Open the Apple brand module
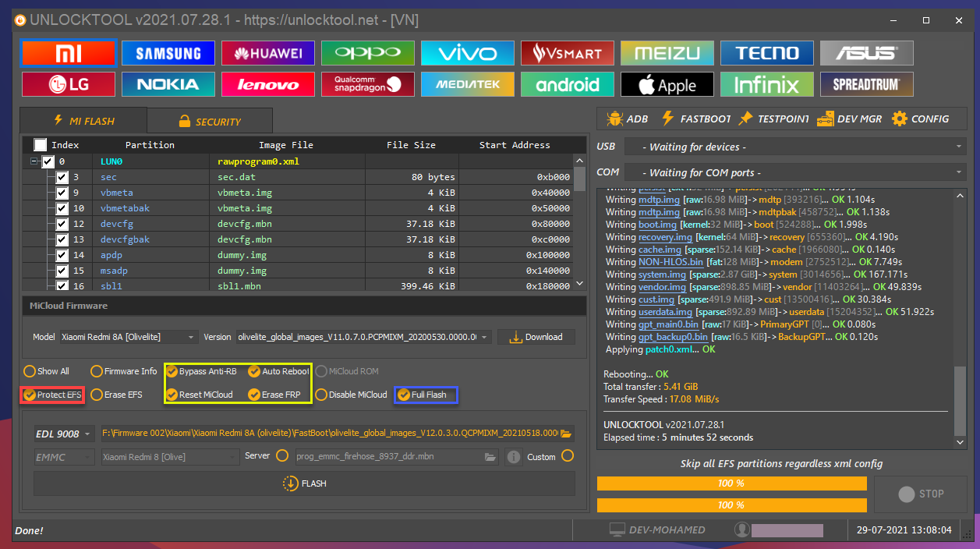The height and width of the screenshot is (549, 980). pos(667,84)
